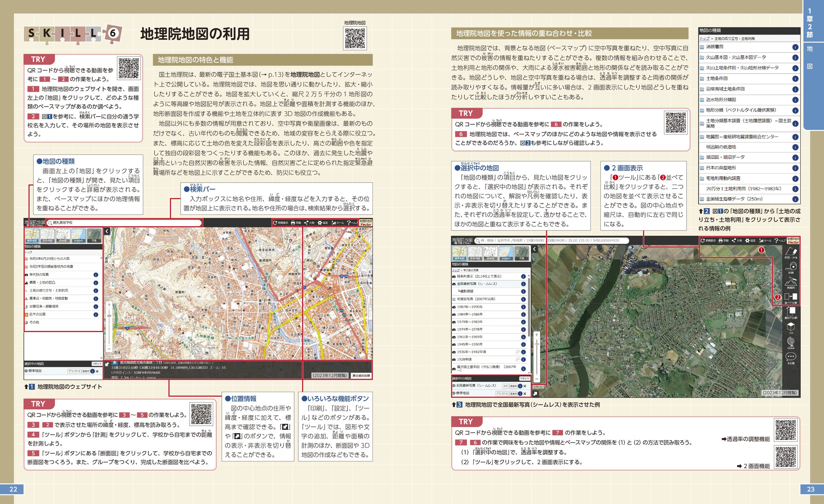Select 20万分1土地利用図（1982～1983年） row
The width and height of the screenshot is (824, 504).
coord(749,189)
